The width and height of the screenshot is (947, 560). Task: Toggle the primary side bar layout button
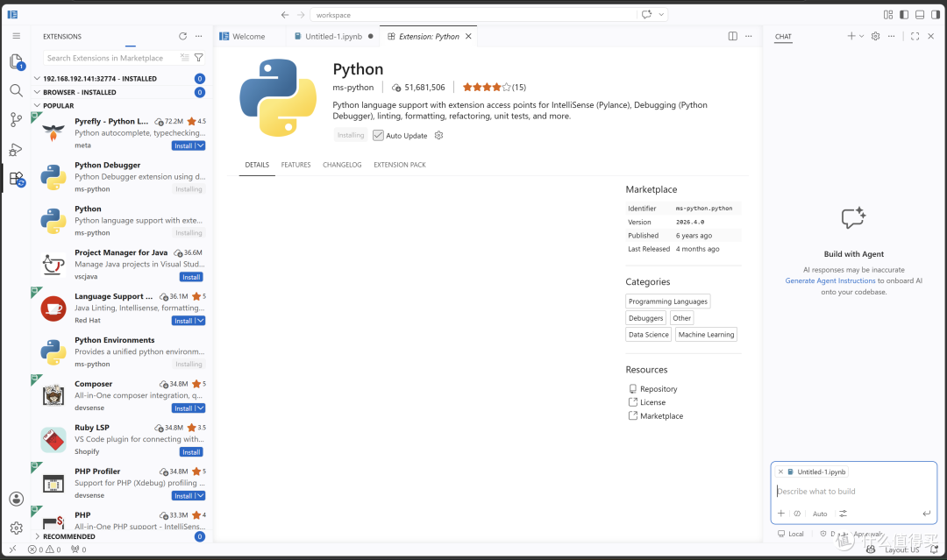pos(904,15)
